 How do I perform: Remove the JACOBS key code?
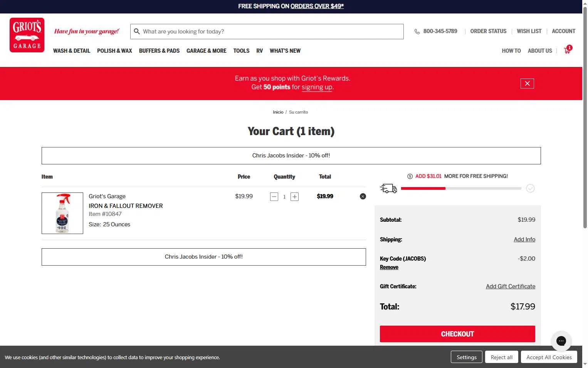click(389, 267)
